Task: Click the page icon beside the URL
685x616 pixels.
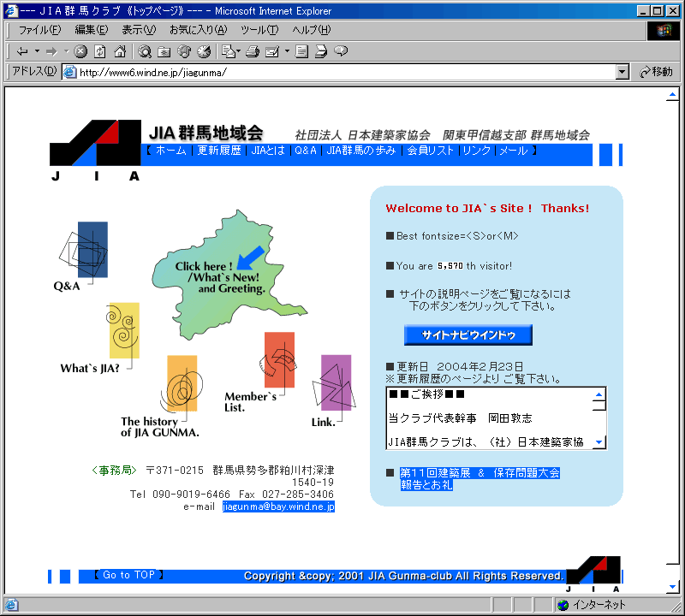Action: pyautogui.click(x=70, y=72)
